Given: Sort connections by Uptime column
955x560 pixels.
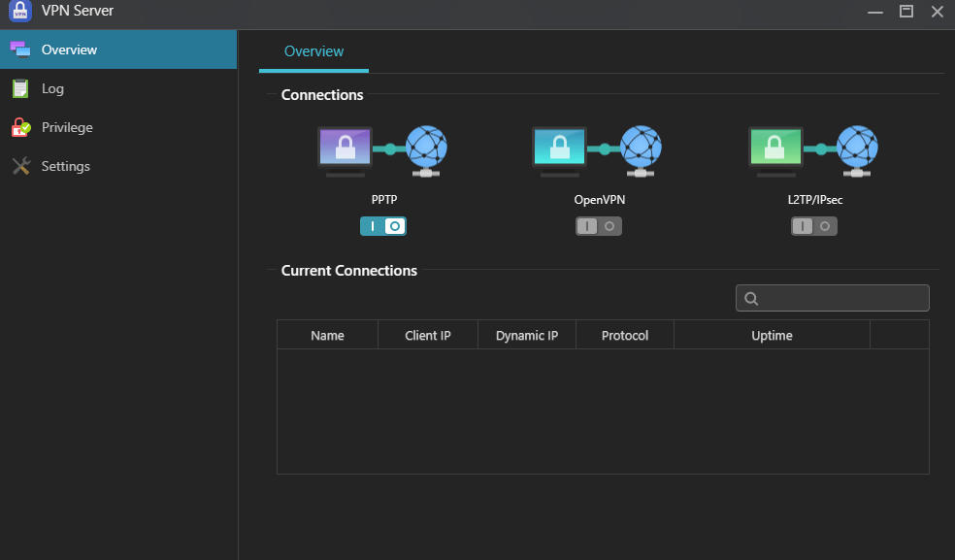Looking at the screenshot, I should 772,335.
